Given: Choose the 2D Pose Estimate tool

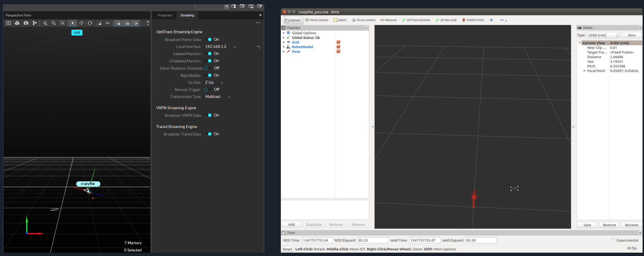Looking at the screenshot, I should 416,20.
